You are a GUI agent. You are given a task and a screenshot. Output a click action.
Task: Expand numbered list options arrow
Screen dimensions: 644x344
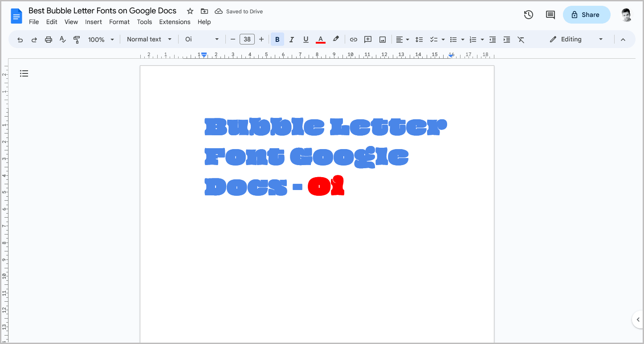click(x=482, y=40)
